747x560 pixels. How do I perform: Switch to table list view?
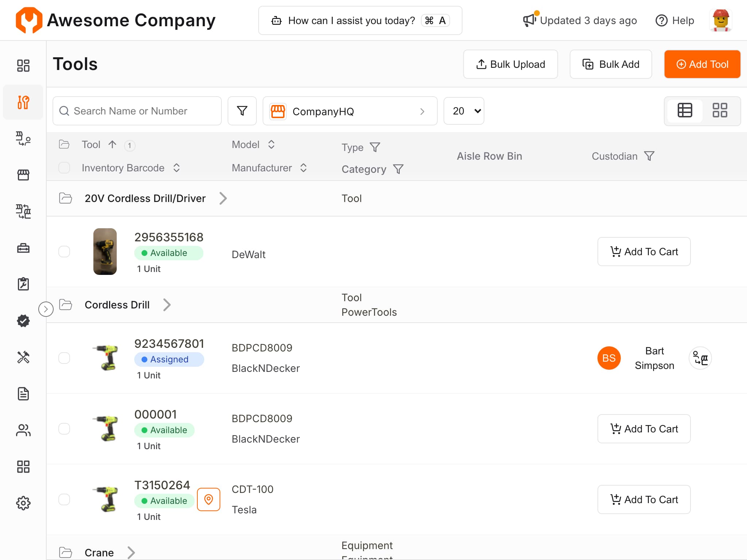click(x=685, y=110)
